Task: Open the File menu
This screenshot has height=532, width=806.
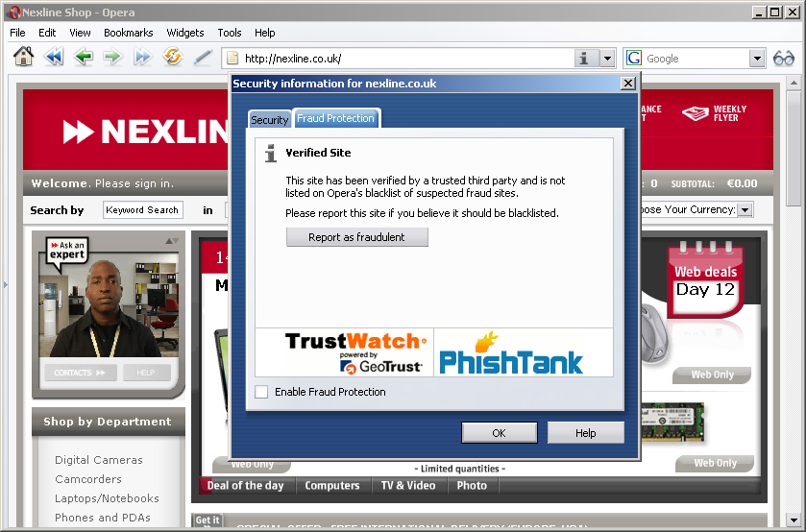Action: [17, 33]
